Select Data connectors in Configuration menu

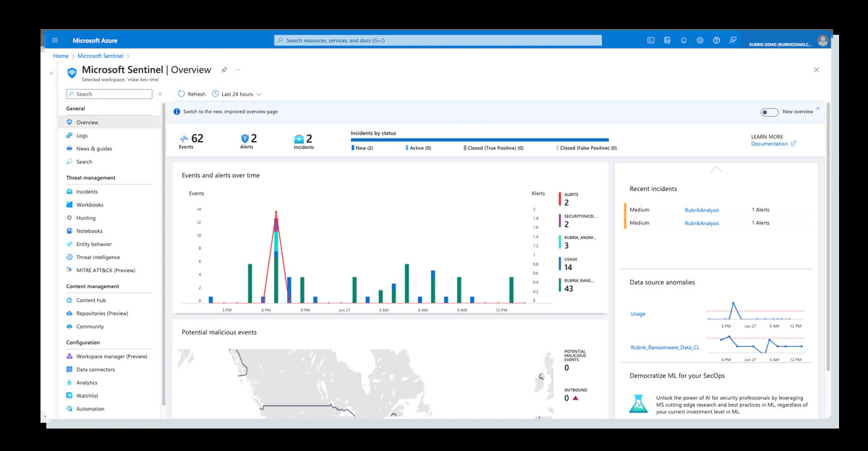coord(95,369)
